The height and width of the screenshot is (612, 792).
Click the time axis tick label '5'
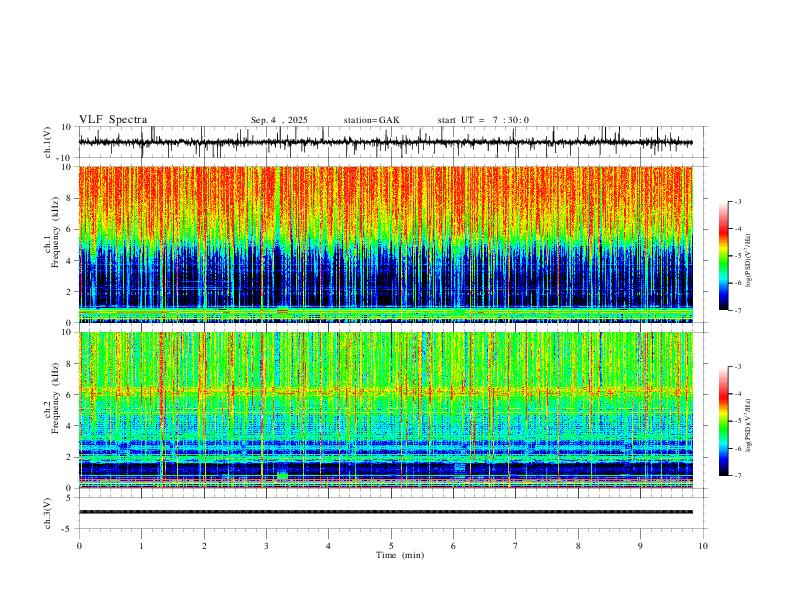pyautogui.click(x=391, y=546)
